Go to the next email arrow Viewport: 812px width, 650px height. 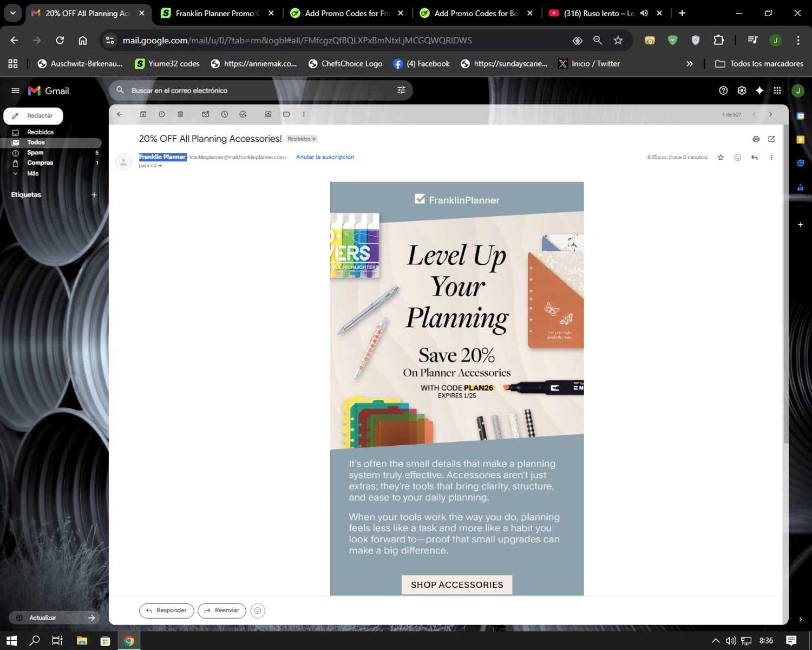point(770,114)
